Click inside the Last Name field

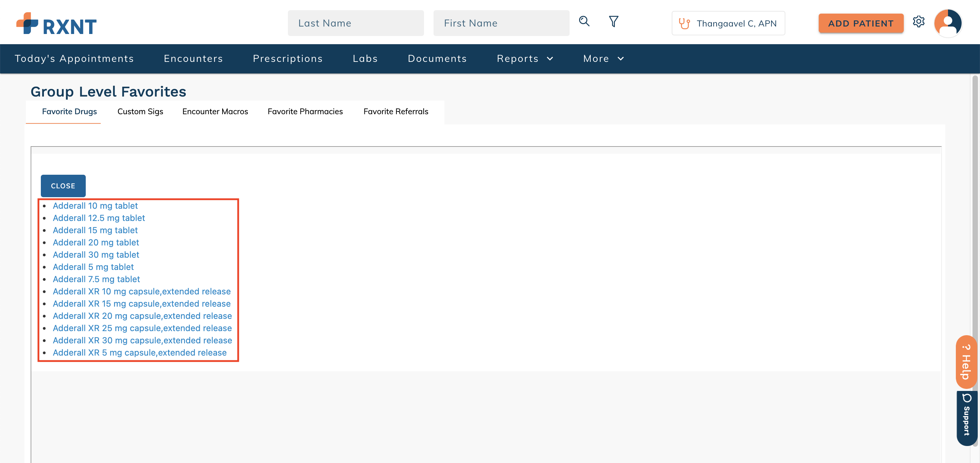[x=356, y=23]
